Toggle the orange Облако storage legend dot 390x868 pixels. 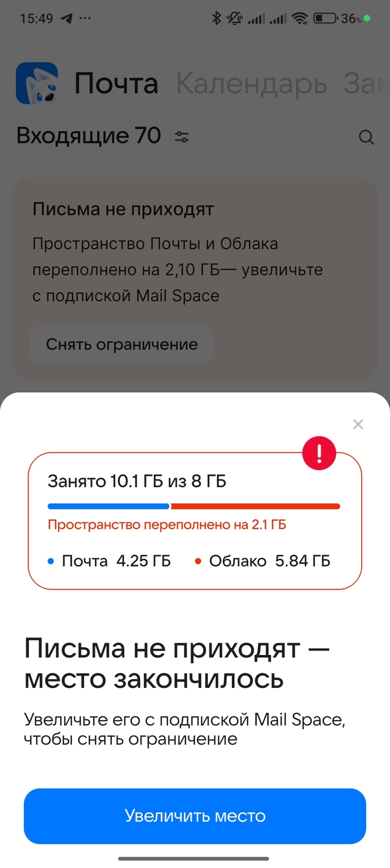pyautogui.click(x=198, y=561)
